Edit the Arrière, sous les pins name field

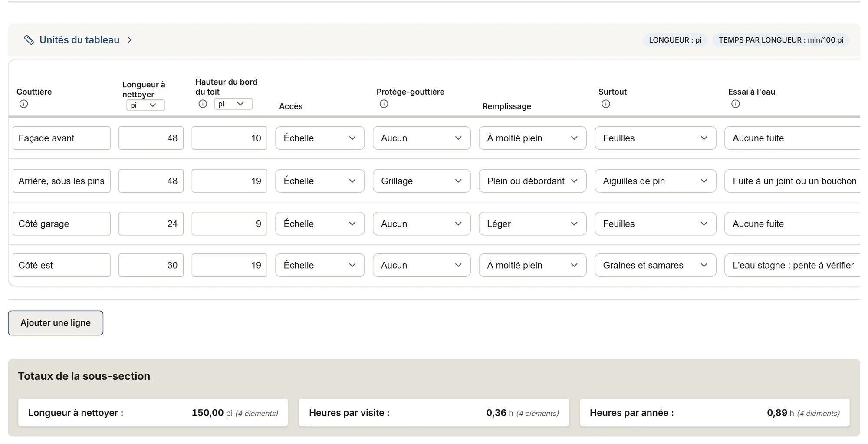click(62, 181)
